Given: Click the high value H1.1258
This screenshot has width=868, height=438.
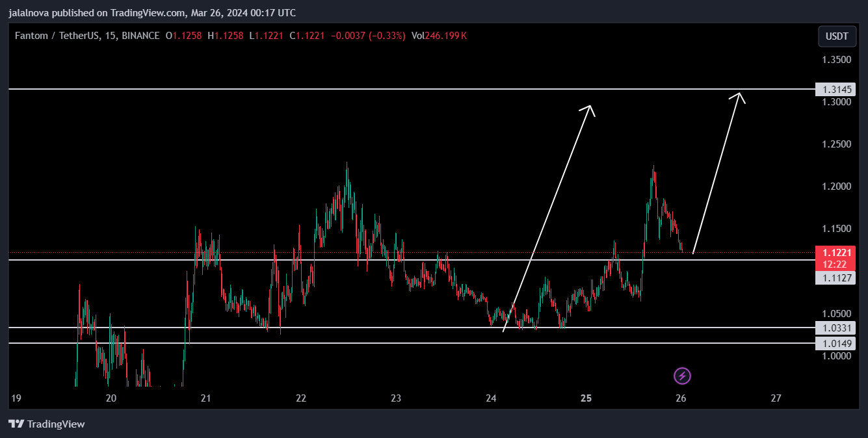Looking at the screenshot, I should tap(226, 36).
